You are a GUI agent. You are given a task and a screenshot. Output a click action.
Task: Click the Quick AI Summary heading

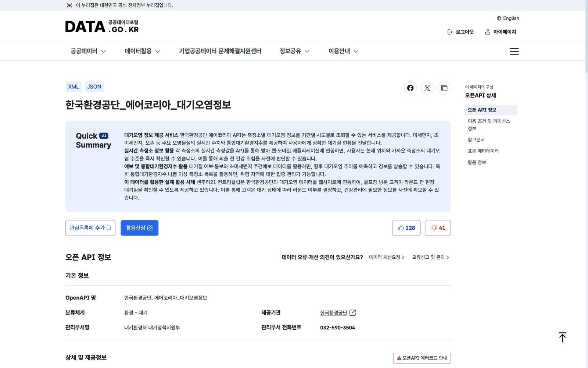(93, 140)
